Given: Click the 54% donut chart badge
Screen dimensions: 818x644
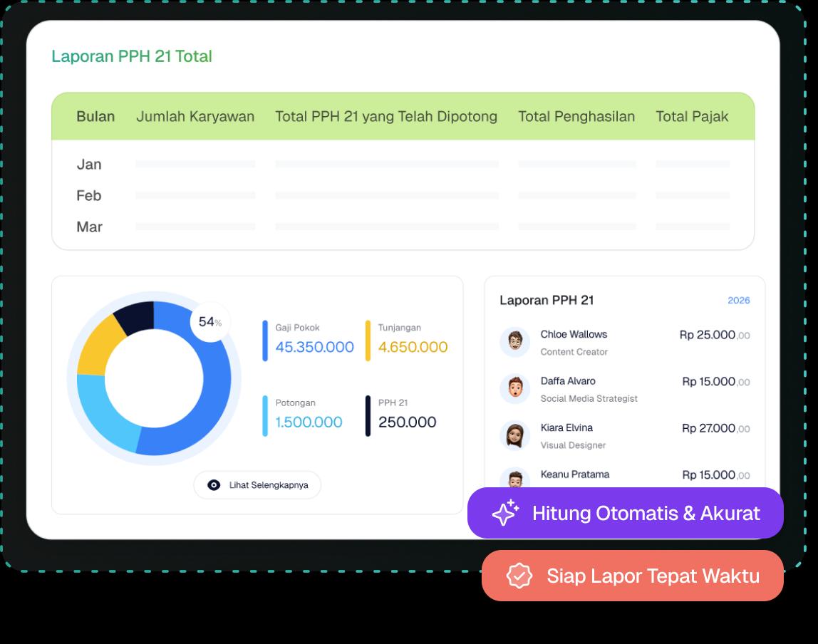Looking at the screenshot, I should click(x=209, y=322).
